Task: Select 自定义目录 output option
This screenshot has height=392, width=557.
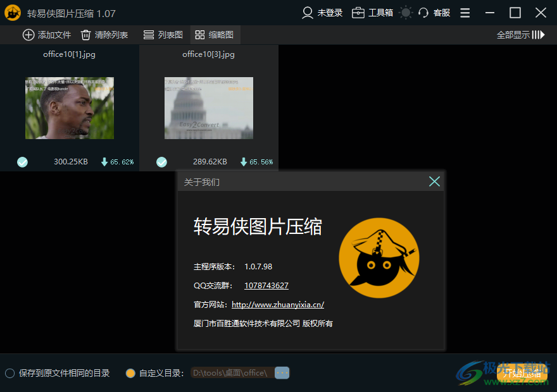Action: [x=130, y=373]
